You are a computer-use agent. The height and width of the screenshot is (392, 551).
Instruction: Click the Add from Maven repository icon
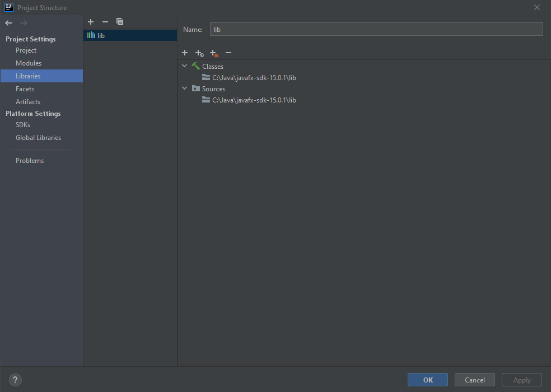pyautogui.click(x=199, y=53)
